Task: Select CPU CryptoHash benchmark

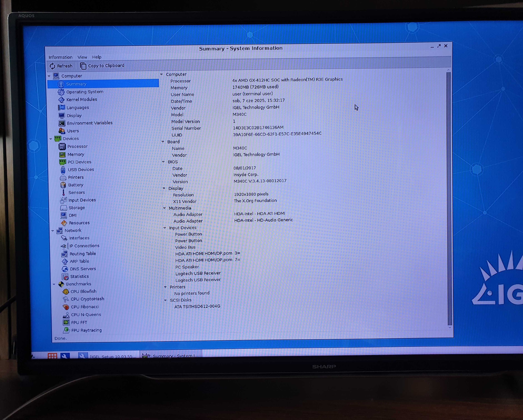Action: (x=87, y=299)
